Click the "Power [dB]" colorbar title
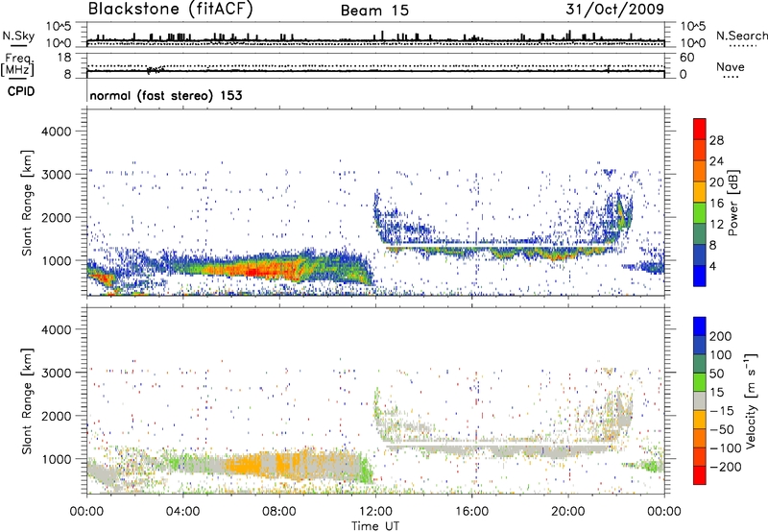768x532 pixels. point(733,203)
